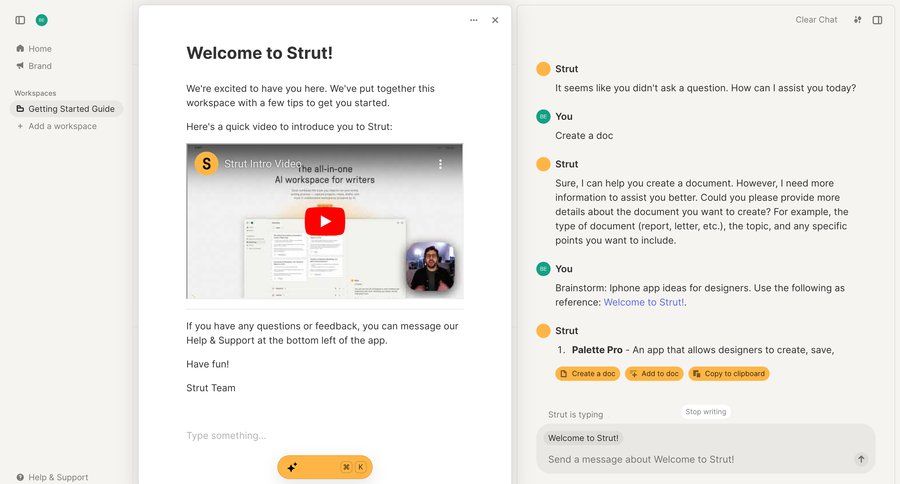Click Add a workspace

(57, 126)
